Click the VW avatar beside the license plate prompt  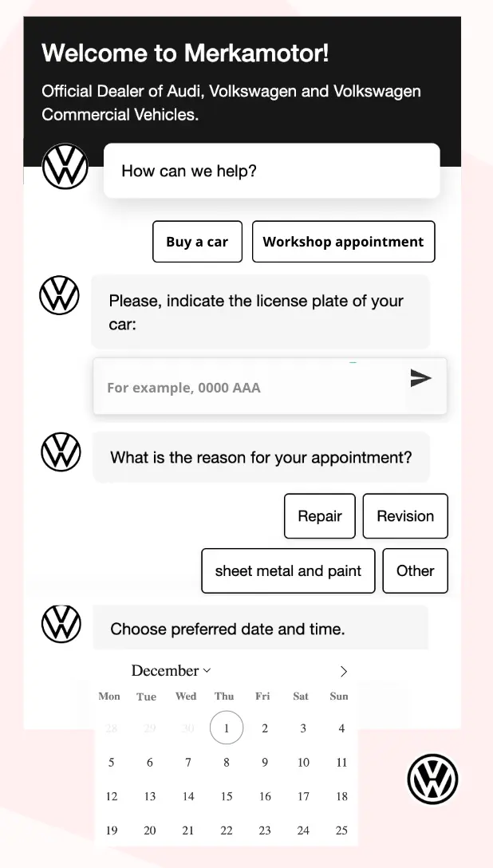(59, 295)
